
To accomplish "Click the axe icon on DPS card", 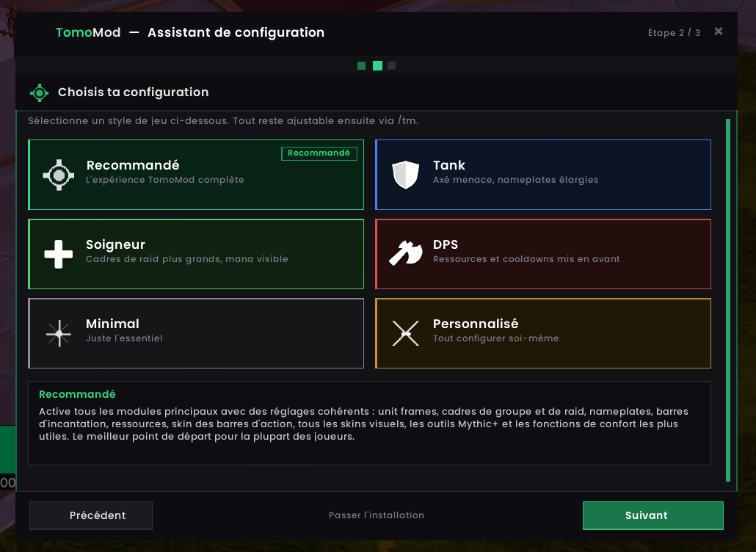I will pyautogui.click(x=405, y=253).
